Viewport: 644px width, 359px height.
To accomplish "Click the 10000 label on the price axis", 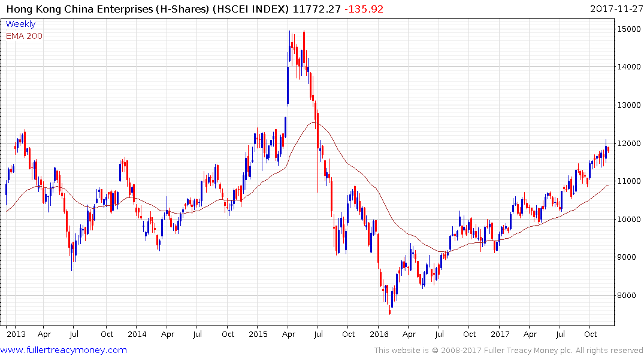I will (x=627, y=220).
